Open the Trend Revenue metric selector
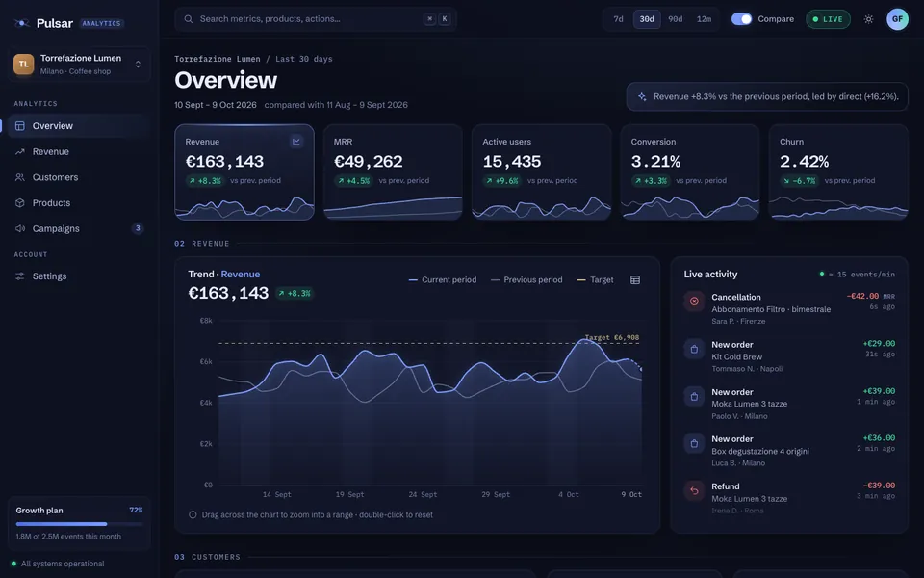 [x=241, y=275]
